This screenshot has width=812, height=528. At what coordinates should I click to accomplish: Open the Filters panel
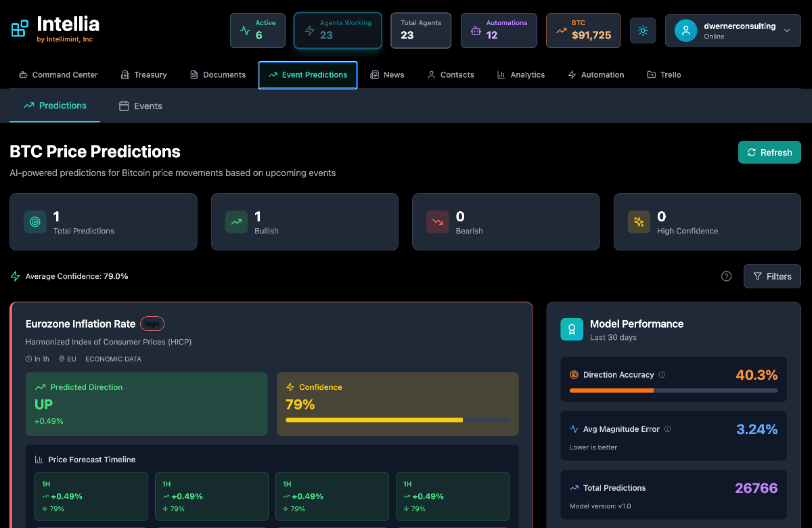coord(771,276)
